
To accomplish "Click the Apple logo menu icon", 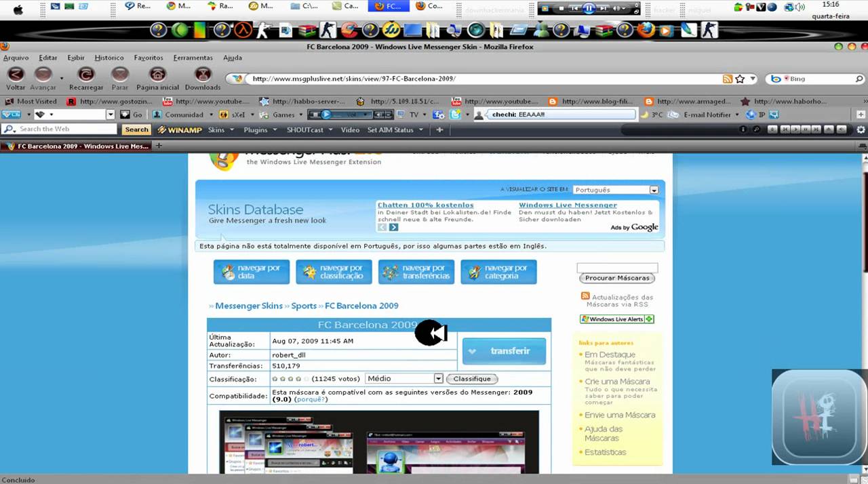I will pyautogui.click(x=18, y=9).
